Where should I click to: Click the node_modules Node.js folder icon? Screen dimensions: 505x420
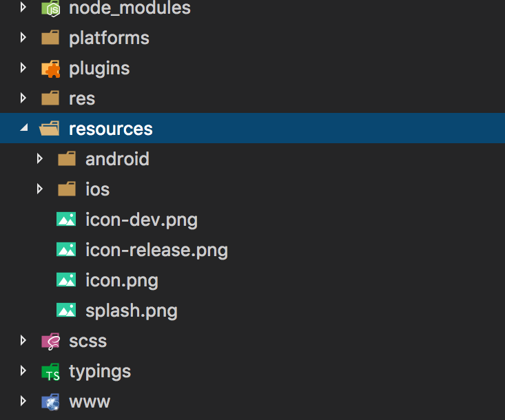(50, 8)
